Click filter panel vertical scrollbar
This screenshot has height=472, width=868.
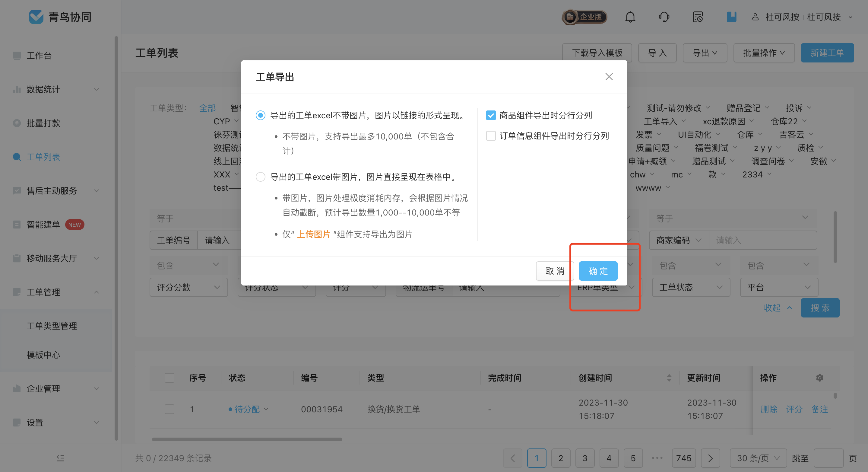tap(835, 237)
